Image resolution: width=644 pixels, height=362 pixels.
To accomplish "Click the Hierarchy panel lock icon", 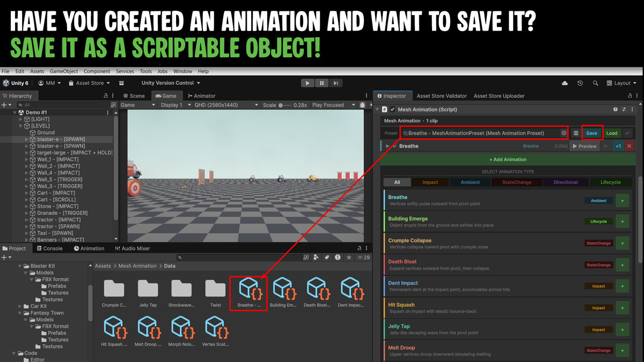I will click(106, 96).
